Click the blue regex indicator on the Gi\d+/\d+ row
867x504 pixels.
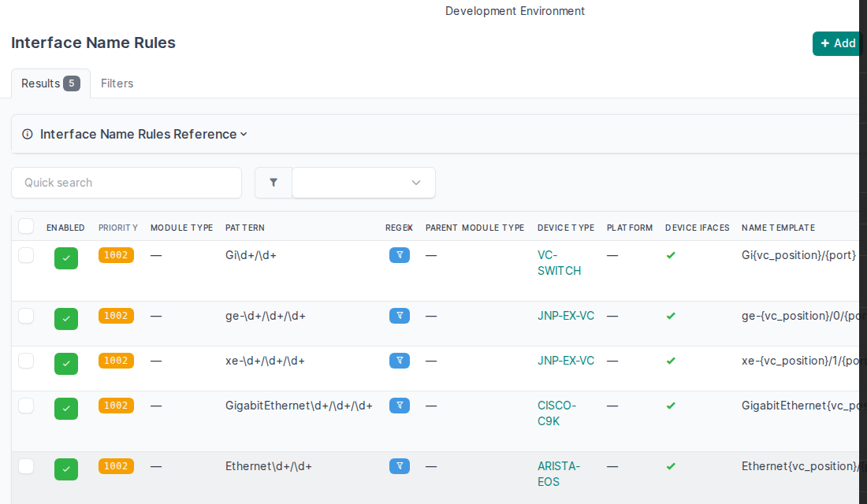pos(400,255)
